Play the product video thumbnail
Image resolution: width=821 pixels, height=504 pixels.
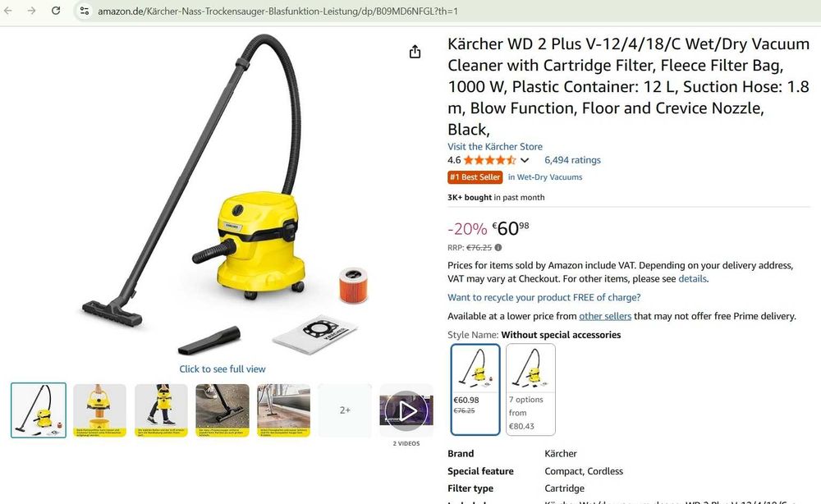coord(406,410)
